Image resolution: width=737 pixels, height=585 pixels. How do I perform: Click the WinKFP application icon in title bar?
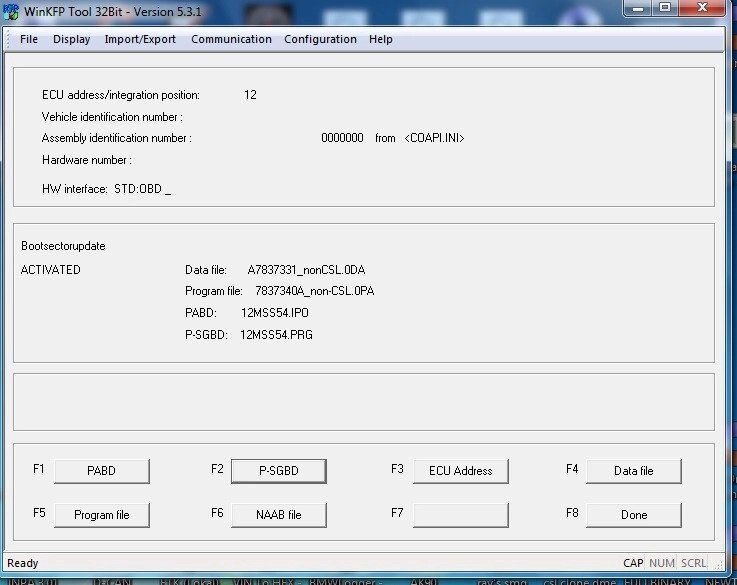tap(13, 9)
